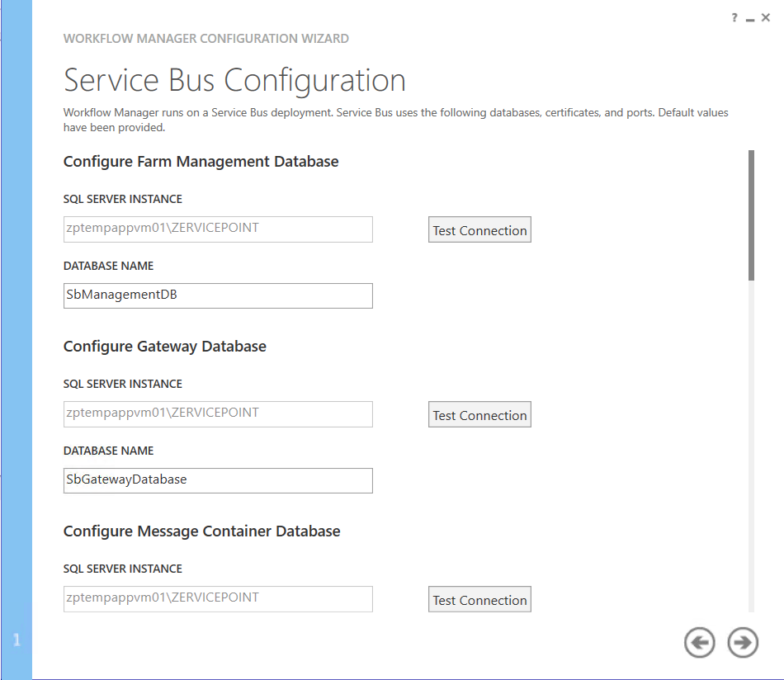Viewport: 784px width, 680px height.
Task: Test the Gateway database connection
Action: tap(479, 415)
